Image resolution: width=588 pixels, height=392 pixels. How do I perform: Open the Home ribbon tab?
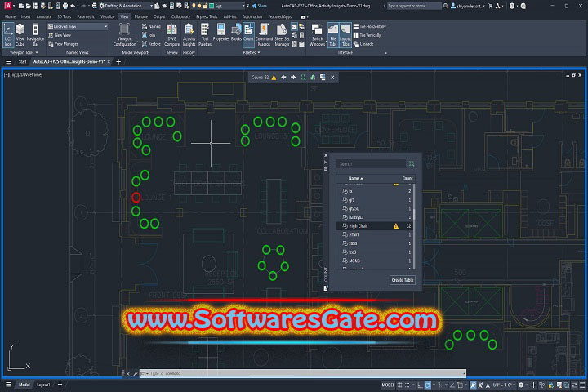10,16
